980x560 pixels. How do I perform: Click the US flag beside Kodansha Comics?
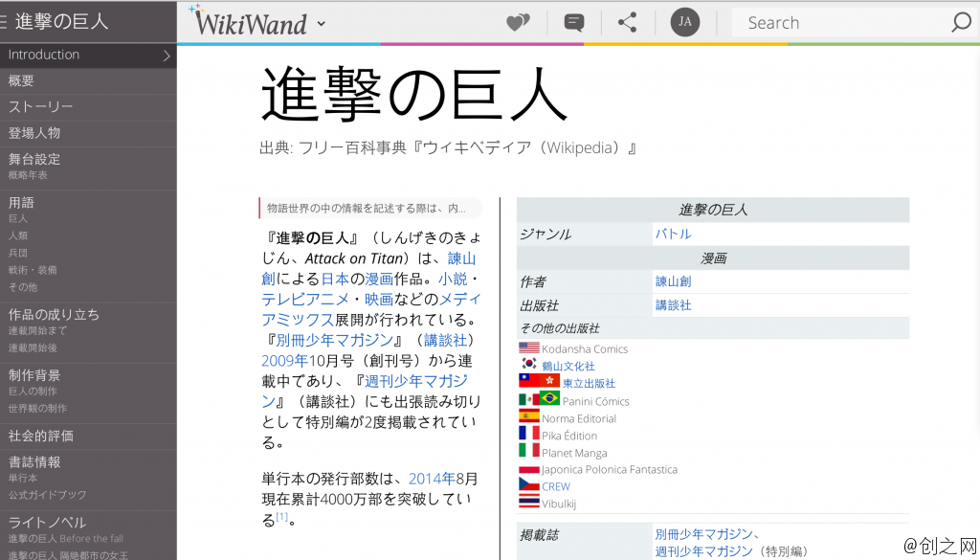528,347
